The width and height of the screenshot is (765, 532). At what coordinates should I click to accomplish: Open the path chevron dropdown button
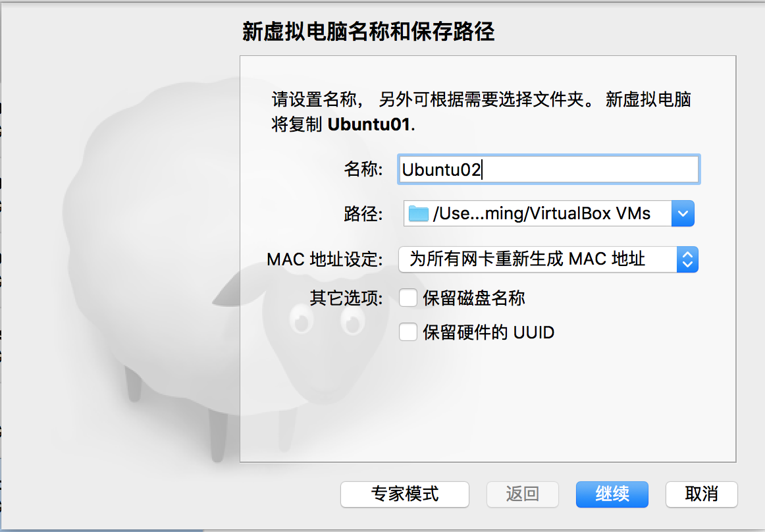click(x=683, y=213)
